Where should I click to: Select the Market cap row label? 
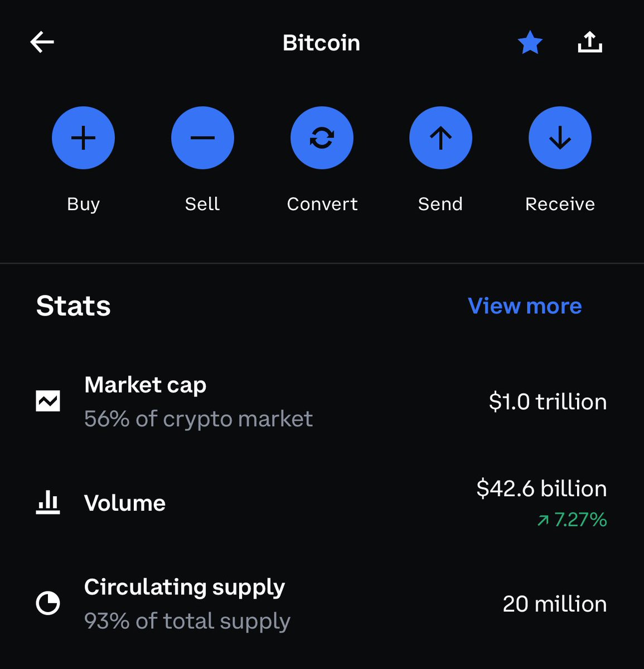(146, 385)
